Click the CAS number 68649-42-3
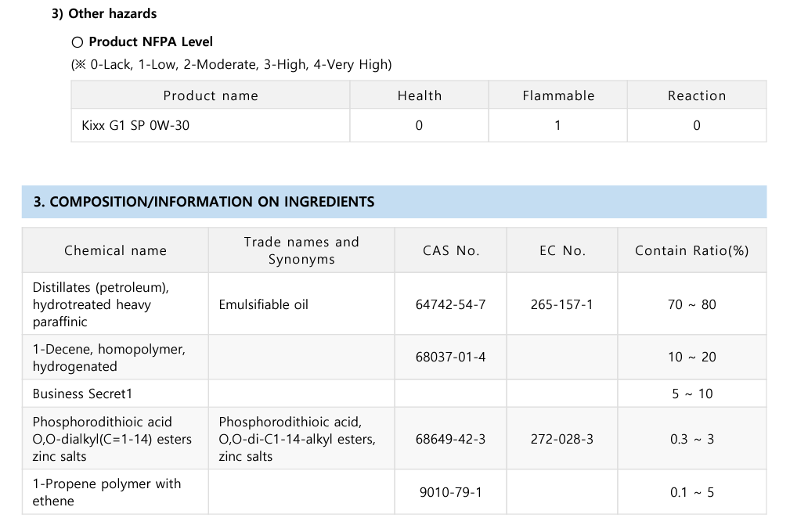 pos(450,439)
